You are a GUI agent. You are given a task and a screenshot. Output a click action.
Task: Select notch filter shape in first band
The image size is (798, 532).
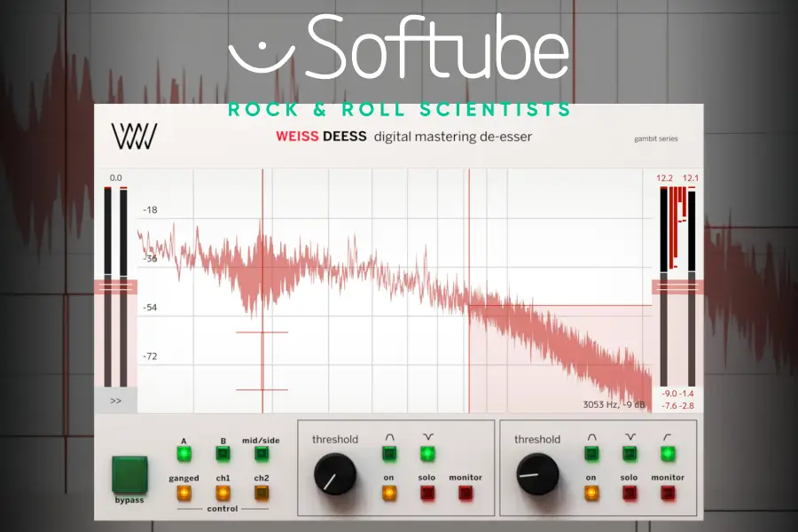pos(427,454)
